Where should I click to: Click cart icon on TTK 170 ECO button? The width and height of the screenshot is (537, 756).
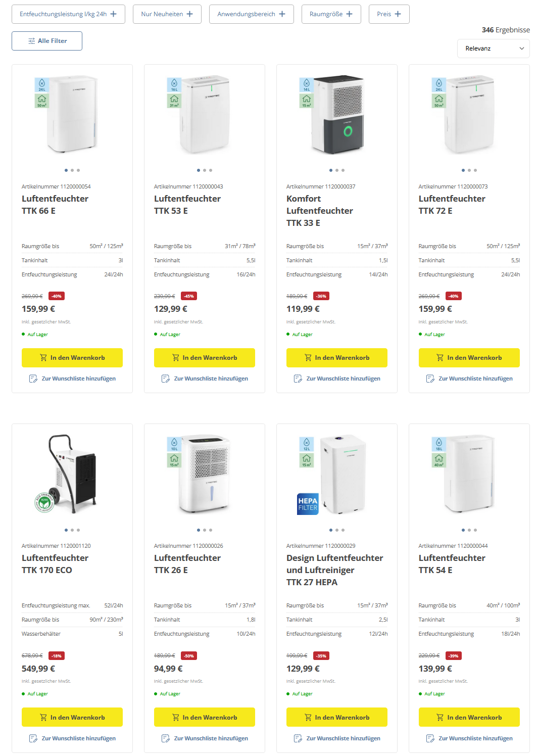[43, 717]
